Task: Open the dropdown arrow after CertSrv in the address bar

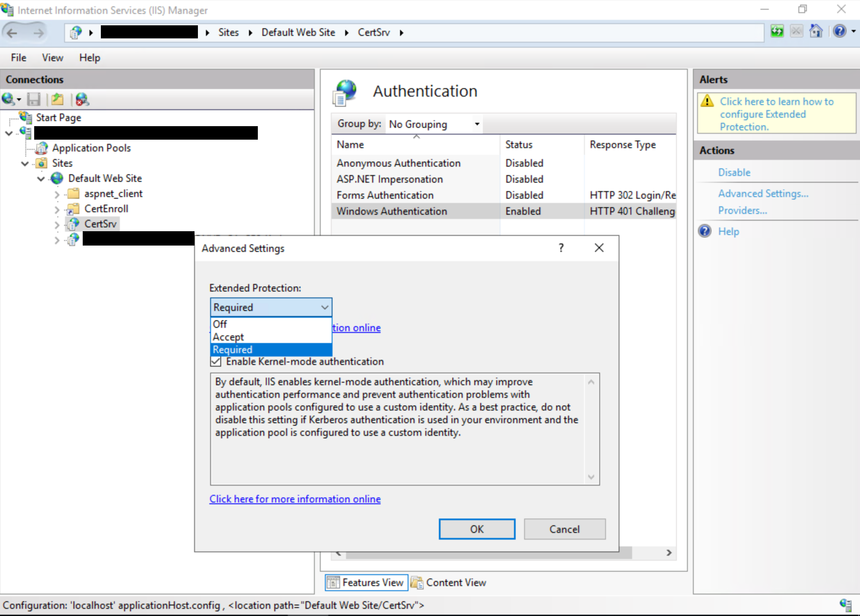Action: click(401, 32)
